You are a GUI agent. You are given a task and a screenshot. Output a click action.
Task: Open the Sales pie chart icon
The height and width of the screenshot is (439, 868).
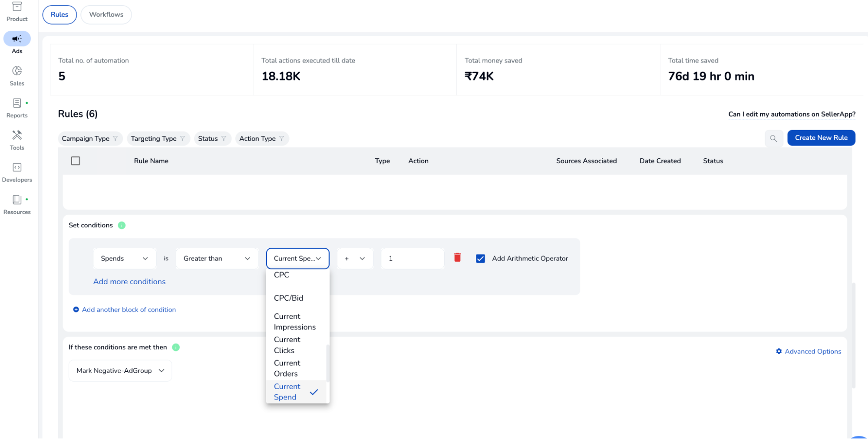coord(17,71)
